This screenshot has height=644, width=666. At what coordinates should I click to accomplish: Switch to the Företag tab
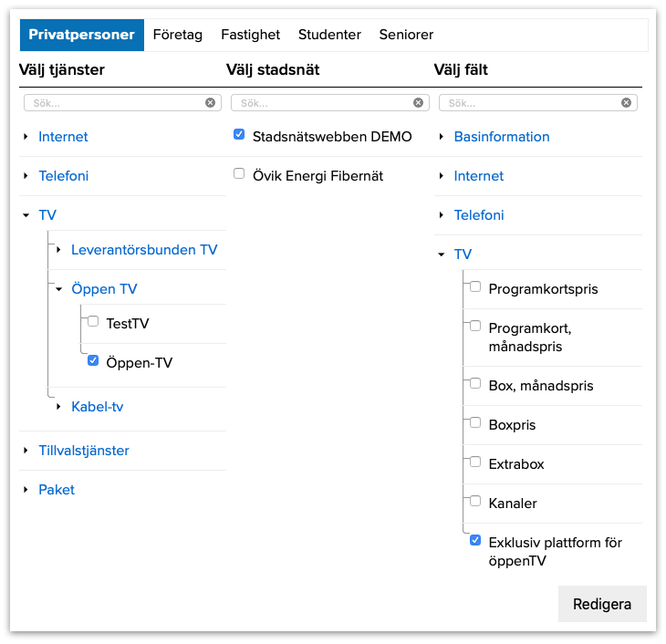[x=178, y=35]
